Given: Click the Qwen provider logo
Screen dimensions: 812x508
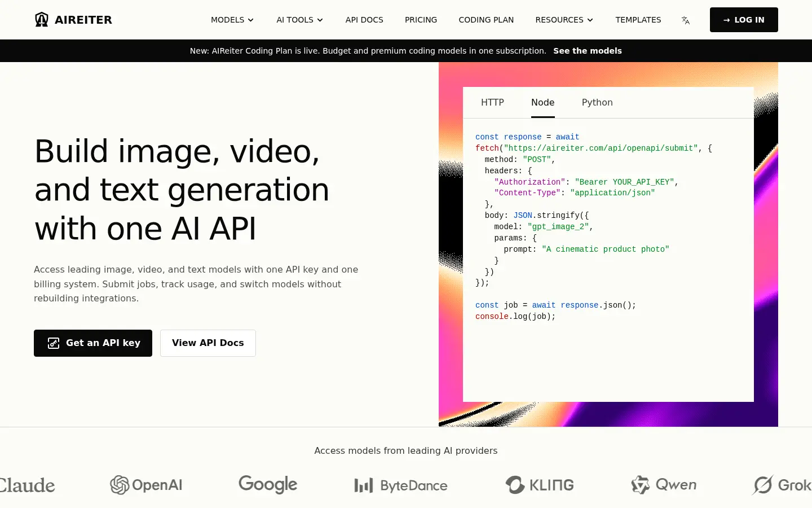Looking at the screenshot, I should pos(664,485).
